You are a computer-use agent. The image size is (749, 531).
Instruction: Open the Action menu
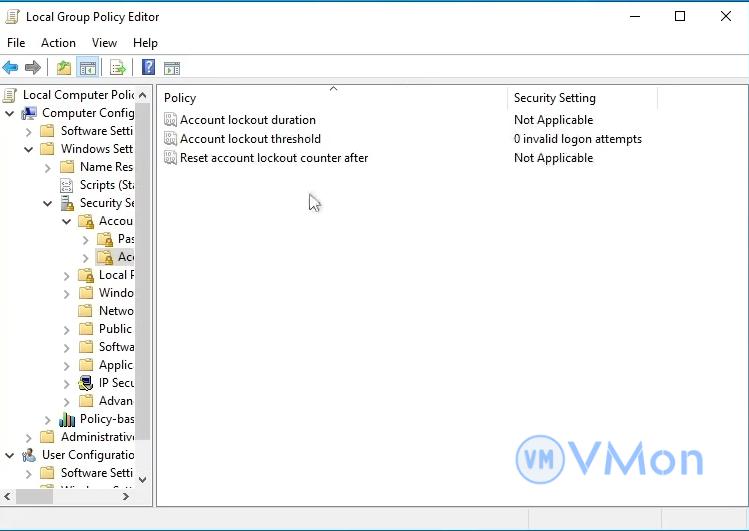point(58,43)
